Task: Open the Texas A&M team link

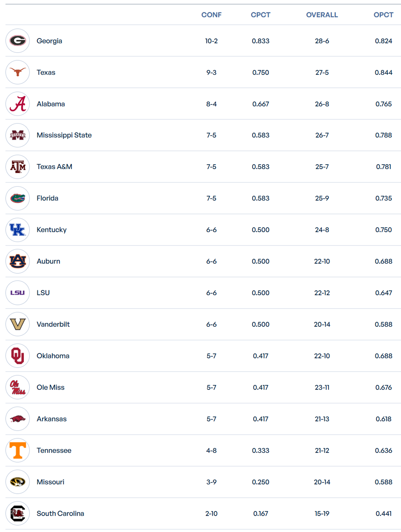Action: coord(54,166)
